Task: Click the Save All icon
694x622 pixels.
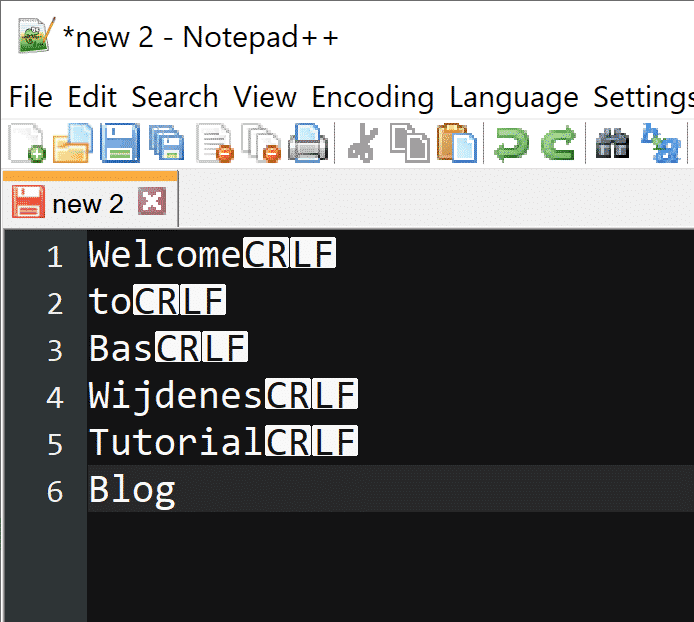Action: point(166,145)
